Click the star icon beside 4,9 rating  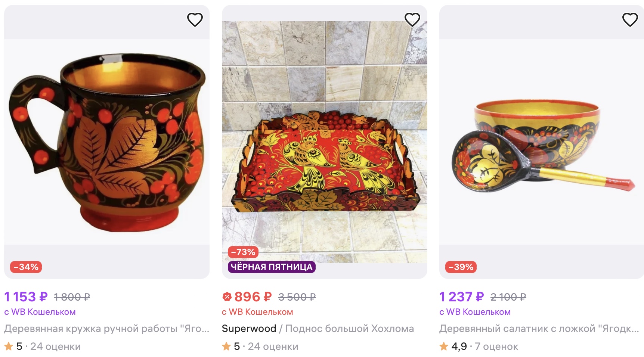pos(444,347)
